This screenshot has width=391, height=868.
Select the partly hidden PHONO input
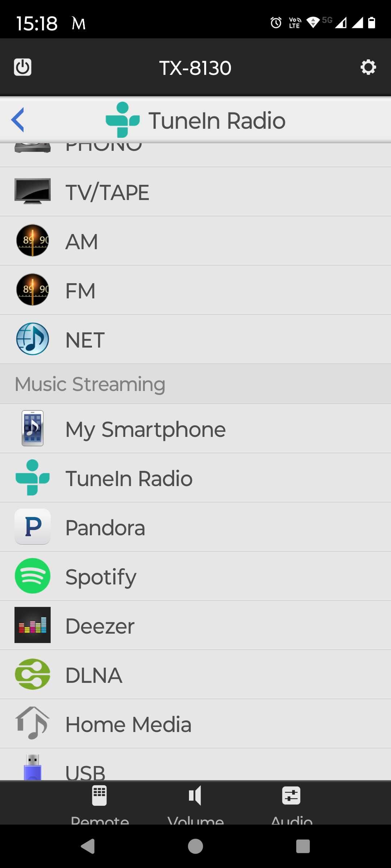[195, 155]
